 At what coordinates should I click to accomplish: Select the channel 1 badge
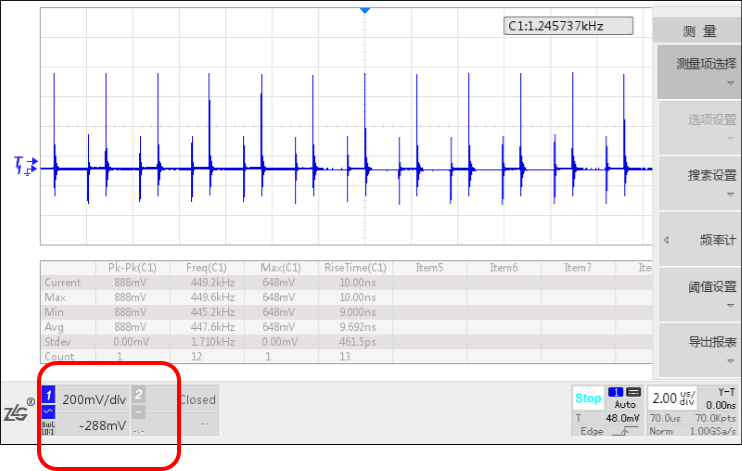coord(48,398)
